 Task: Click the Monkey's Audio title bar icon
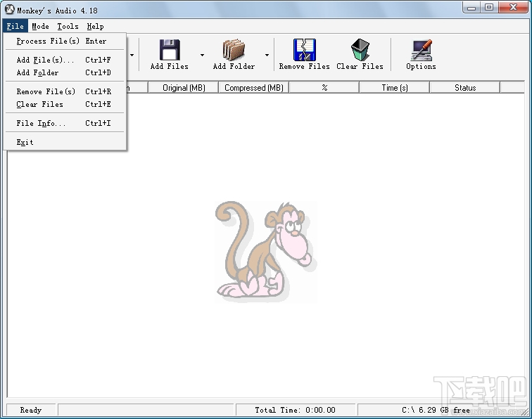10,10
